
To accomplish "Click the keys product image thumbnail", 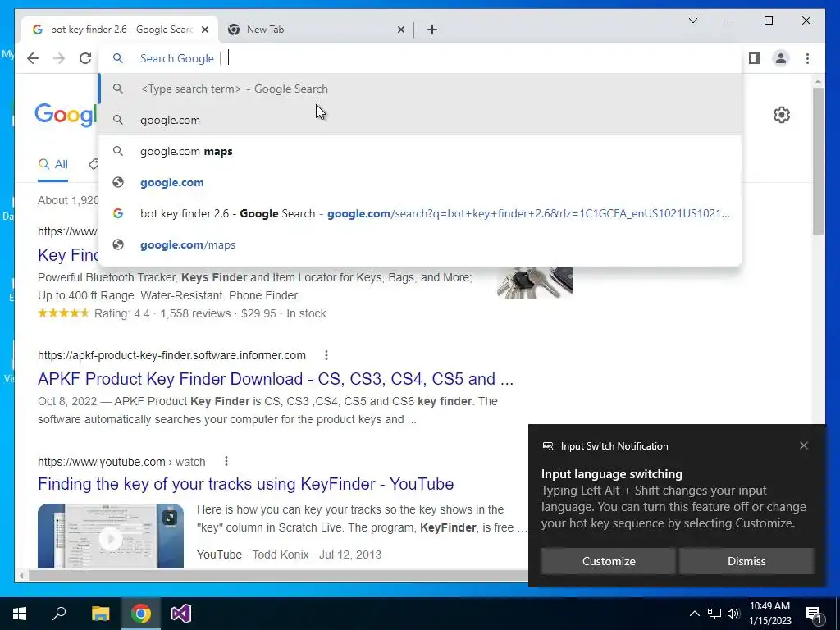I will [535, 282].
